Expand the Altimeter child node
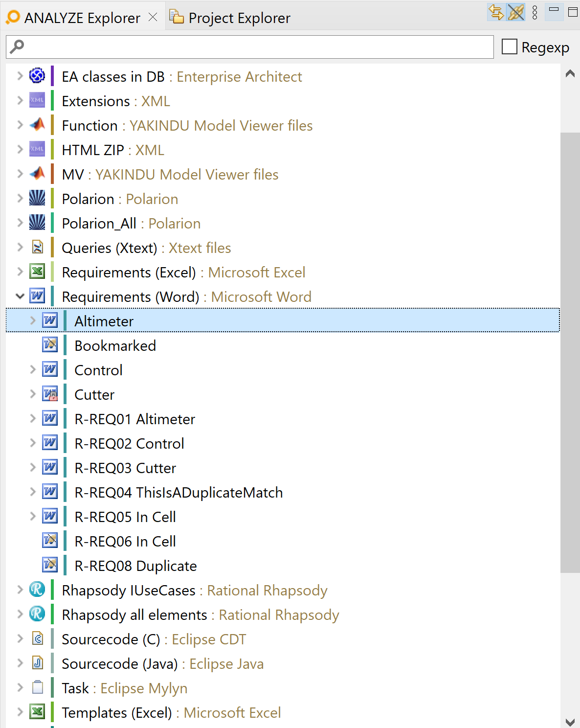Viewport: 580px width, 728px height. 32,320
